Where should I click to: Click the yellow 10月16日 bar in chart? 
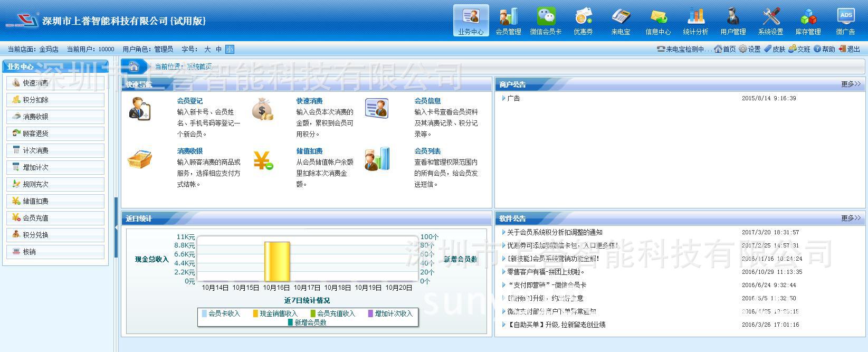pyautogui.click(x=277, y=262)
